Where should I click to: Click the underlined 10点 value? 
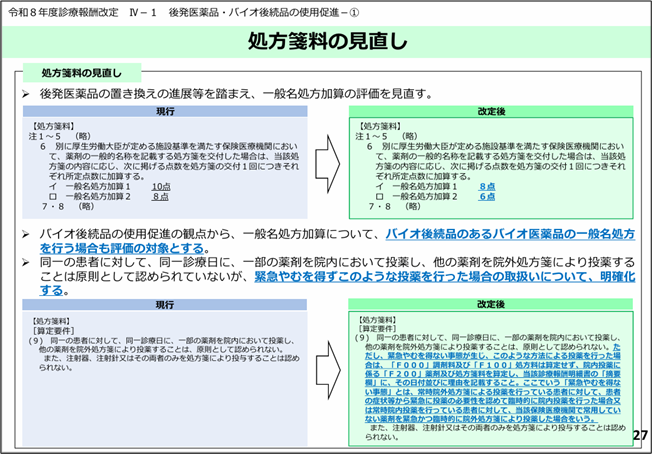pos(161,187)
